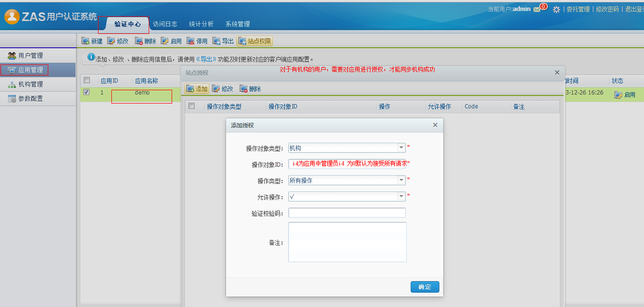644x307 pixels.
Task: Click the 修改密码 link in header
Action: (607, 9)
